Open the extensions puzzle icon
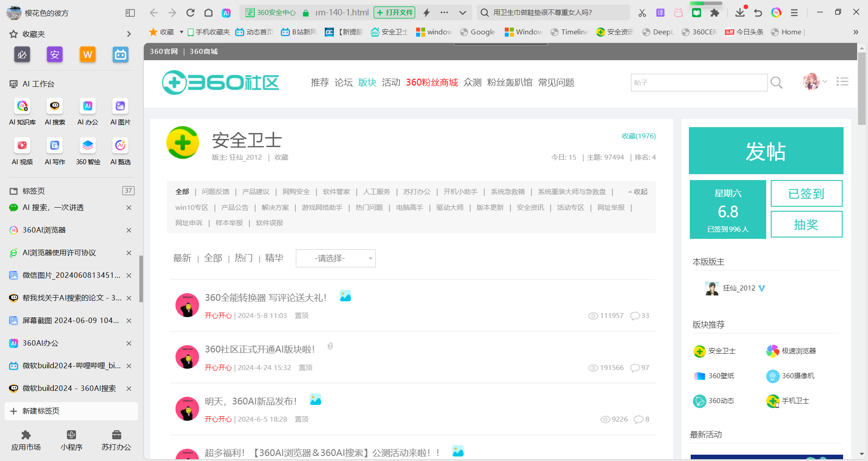This screenshot has width=868, height=461. click(715, 13)
